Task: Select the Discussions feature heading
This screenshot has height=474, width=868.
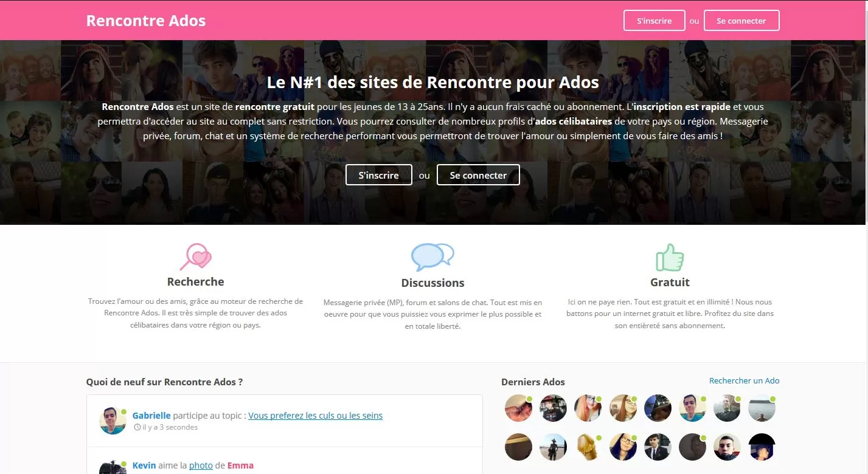Action: 432,283
